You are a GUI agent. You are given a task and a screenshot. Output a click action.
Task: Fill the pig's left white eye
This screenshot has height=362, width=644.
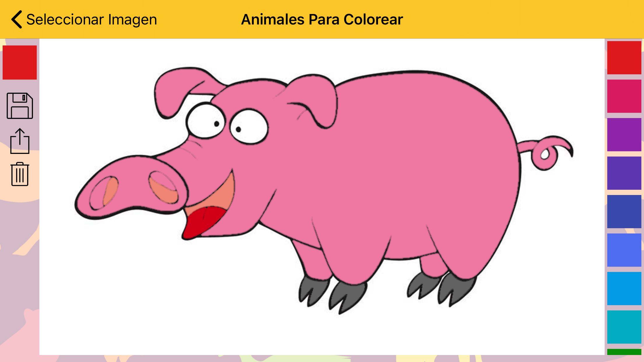click(205, 121)
